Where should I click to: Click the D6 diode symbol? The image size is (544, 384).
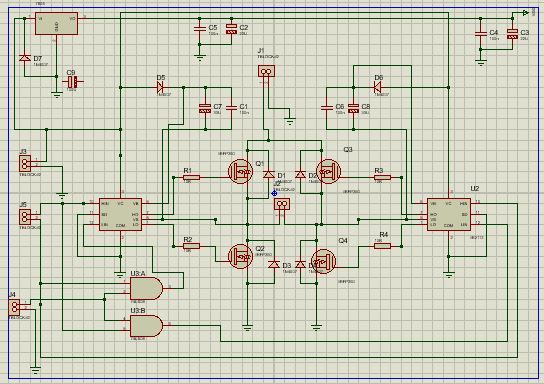[379, 87]
